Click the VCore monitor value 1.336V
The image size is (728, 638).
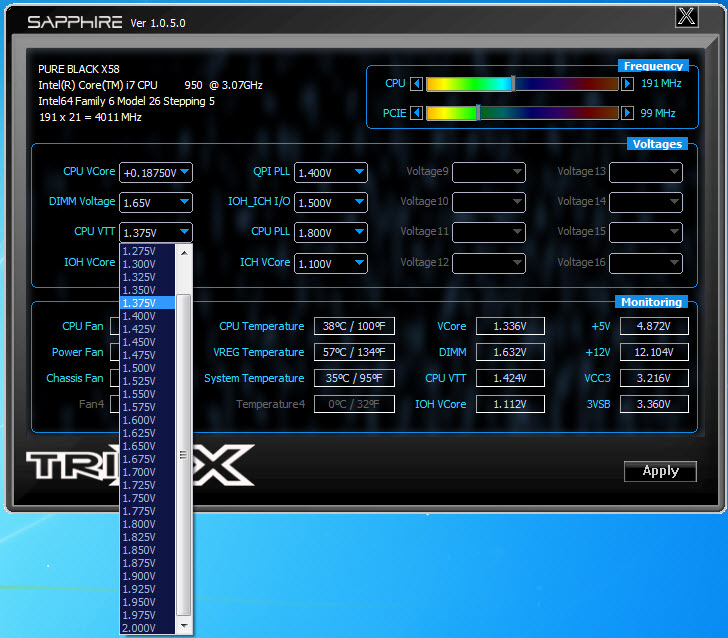(510, 326)
